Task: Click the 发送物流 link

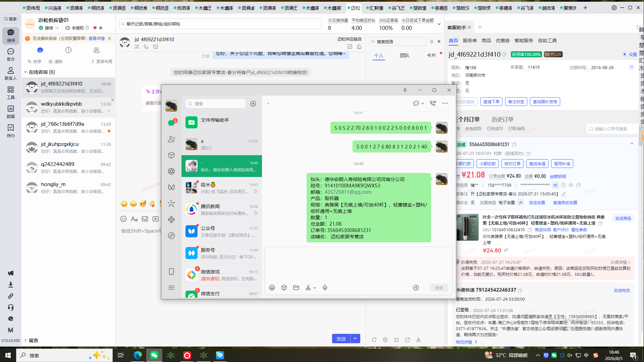Action: pos(622,290)
